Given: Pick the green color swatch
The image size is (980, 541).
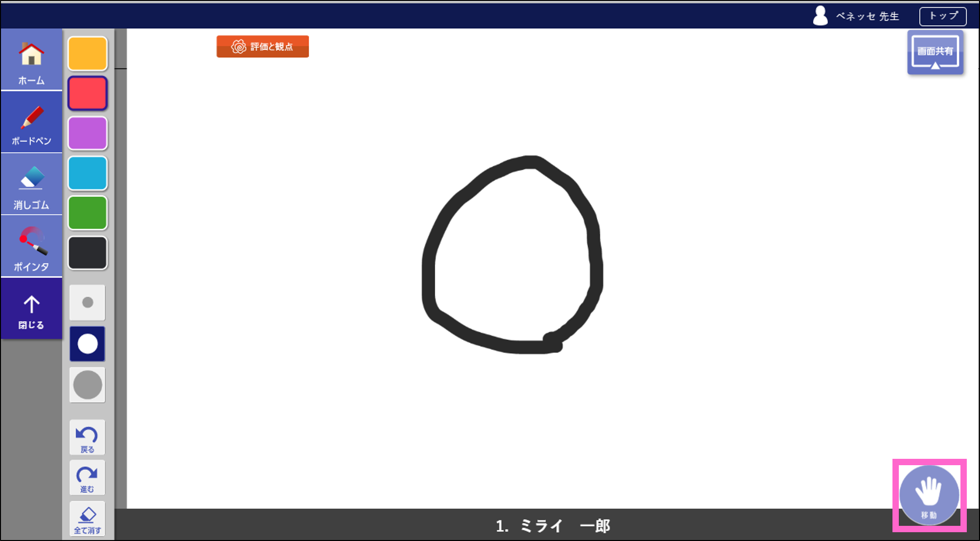Looking at the screenshot, I should point(88,213).
